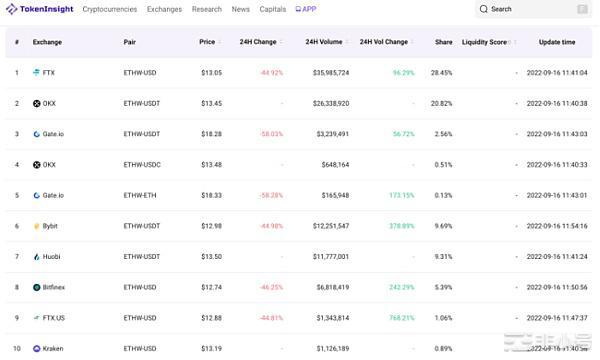Sort the table by Liquidity Score
Screen dimensions: 600x360
515,42
